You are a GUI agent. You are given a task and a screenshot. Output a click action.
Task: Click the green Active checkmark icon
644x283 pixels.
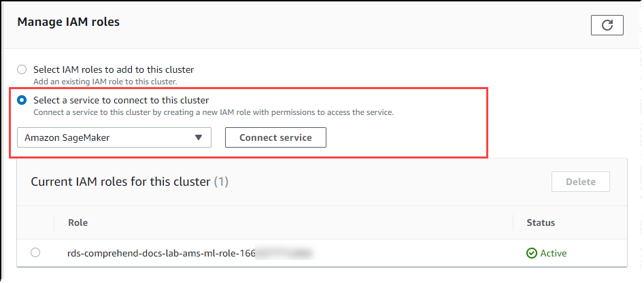(532, 253)
